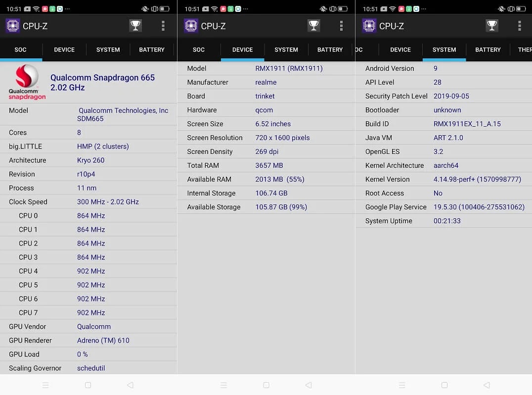This screenshot has width=532, height=395.
Task: Select DEVICE tab in middle screen
Action: tap(242, 49)
